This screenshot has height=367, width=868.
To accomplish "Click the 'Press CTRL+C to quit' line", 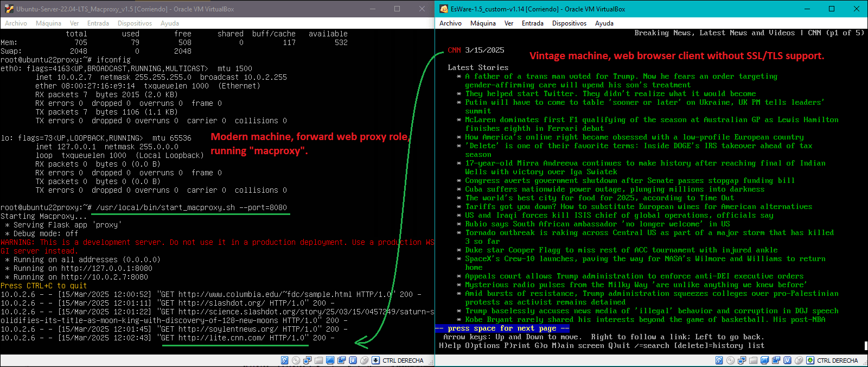I will [x=44, y=286].
